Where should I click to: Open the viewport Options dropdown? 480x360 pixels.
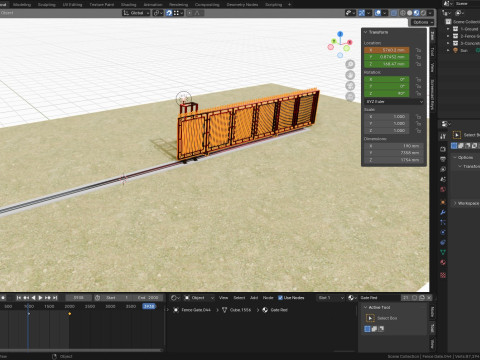[422, 22]
